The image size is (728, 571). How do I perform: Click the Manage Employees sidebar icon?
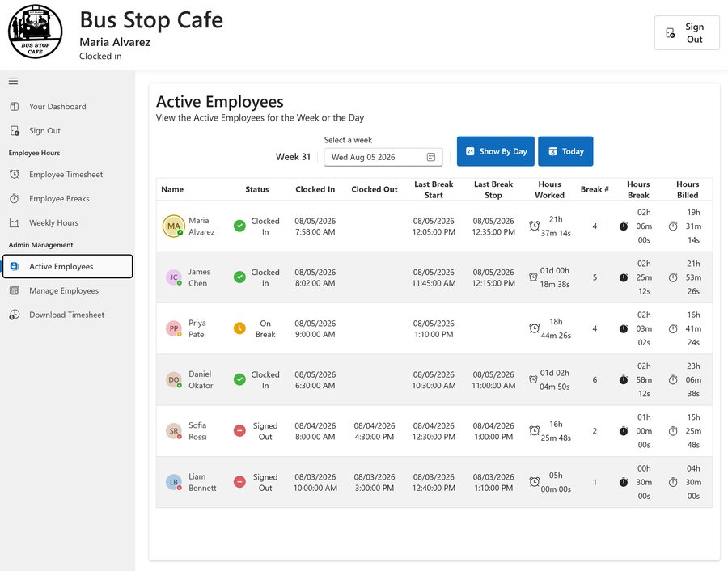[15, 290]
